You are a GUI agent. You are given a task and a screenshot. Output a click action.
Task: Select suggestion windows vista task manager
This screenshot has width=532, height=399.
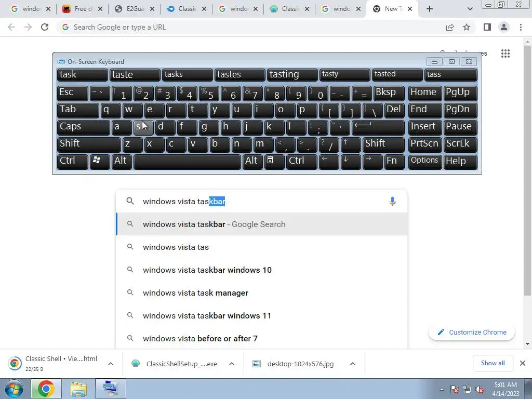(x=262, y=293)
